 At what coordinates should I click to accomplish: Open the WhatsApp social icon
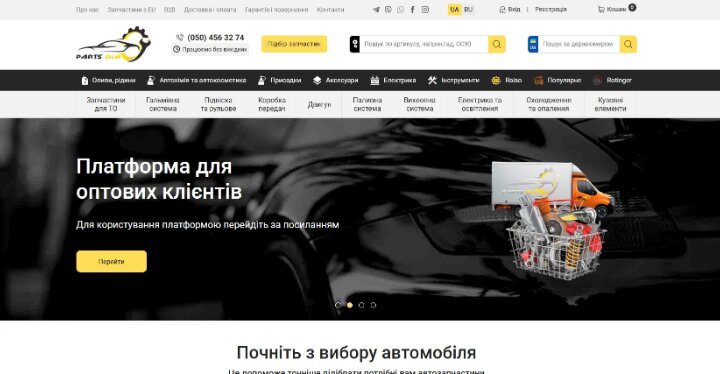(x=400, y=10)
